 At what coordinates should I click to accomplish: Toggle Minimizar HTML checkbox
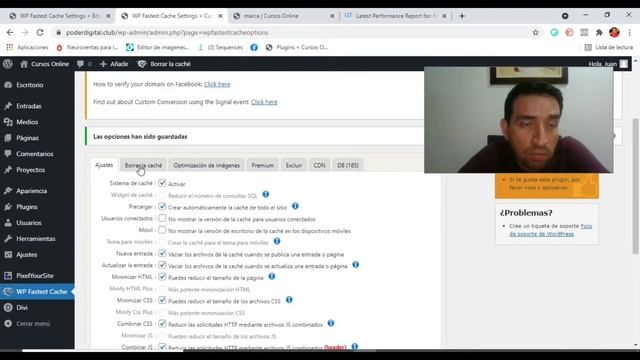point(162,277)
